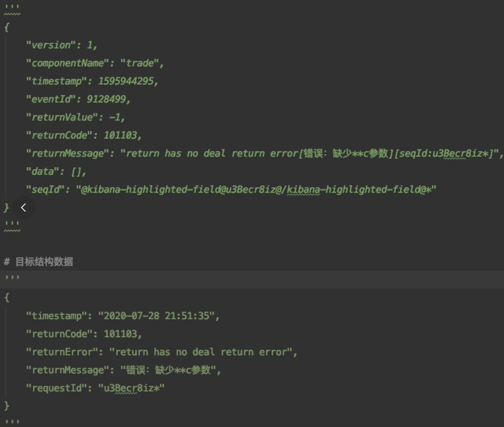This screenshot has height=427, width=504.
Task: Click the eventId value 9128499
Action: [107, 99]
